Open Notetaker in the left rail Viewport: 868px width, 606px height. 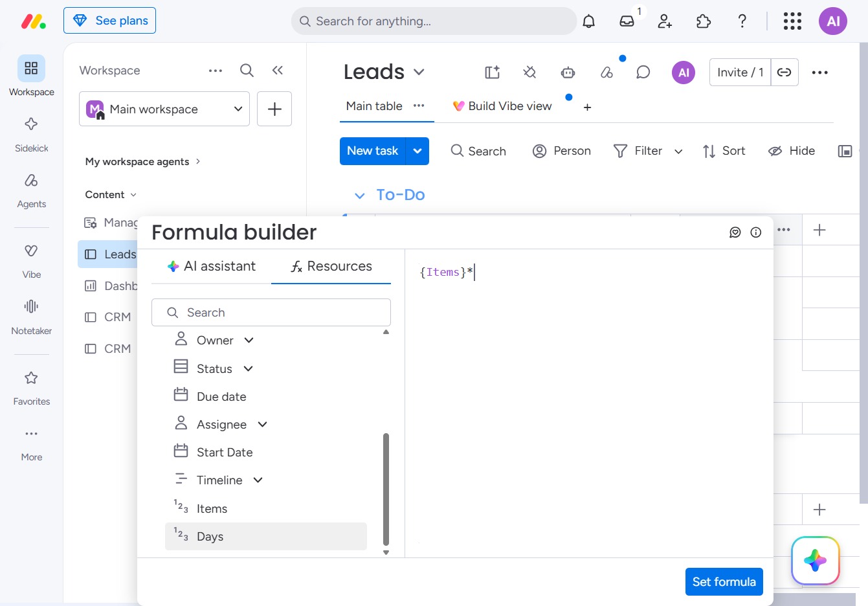(x=31, y=317)
